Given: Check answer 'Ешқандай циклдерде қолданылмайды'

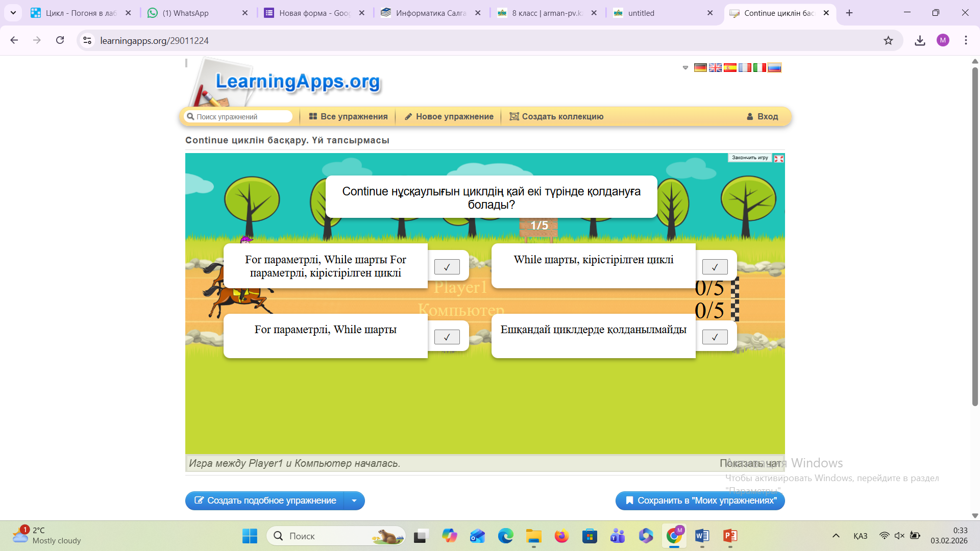Looking at the screenshot, I should coord(715,337).
